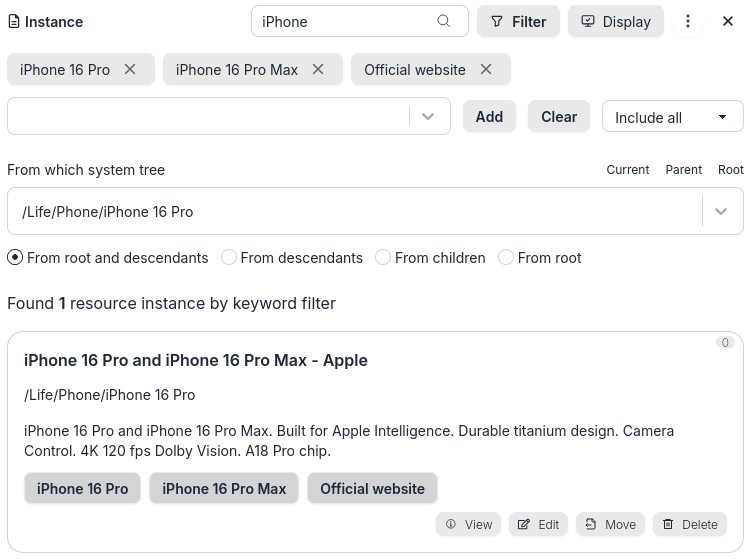The height and width of the screenshot is (559, 753).
Task: Select the From children radio option
Action: [383, 257]
